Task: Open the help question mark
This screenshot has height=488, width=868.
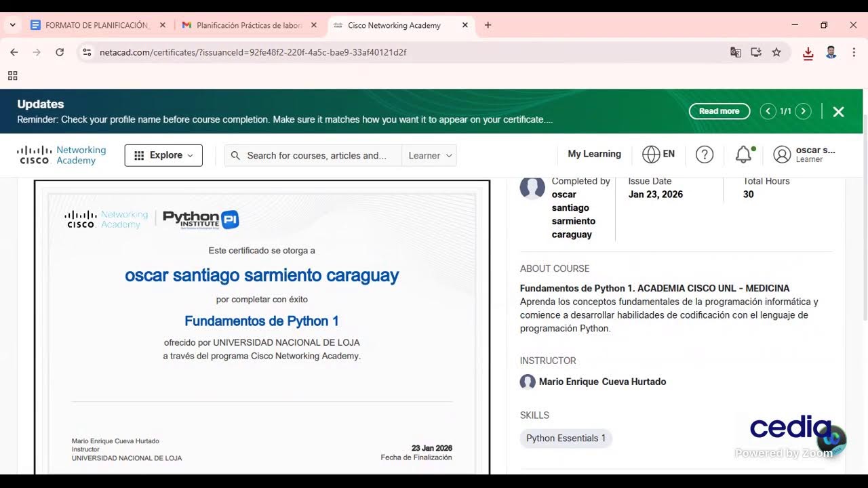Action: pos(705,155)
